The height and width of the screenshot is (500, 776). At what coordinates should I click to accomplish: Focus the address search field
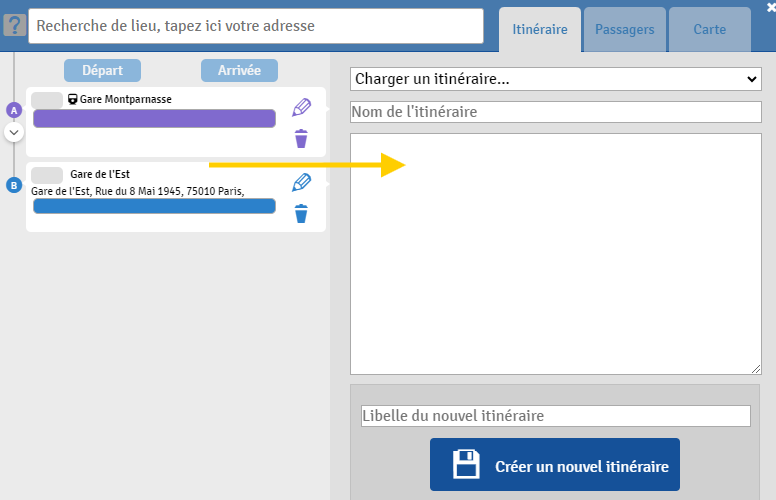pyautogui.click(x=257, y=26)
